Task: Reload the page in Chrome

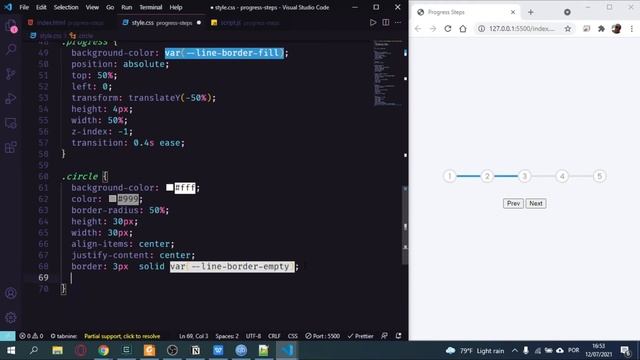Action: [x=448, y=29]
